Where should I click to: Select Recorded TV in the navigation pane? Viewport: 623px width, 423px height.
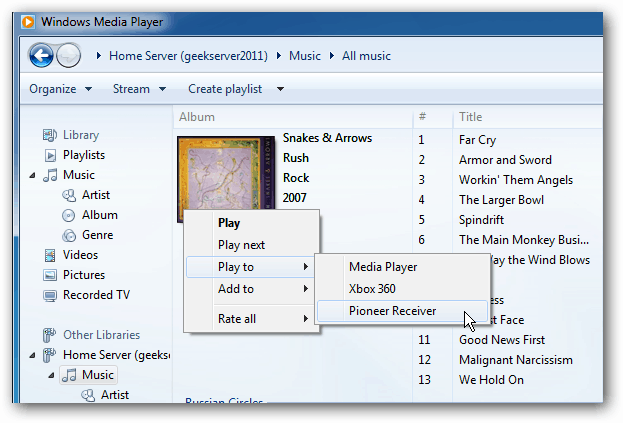(x=97, y=295)
